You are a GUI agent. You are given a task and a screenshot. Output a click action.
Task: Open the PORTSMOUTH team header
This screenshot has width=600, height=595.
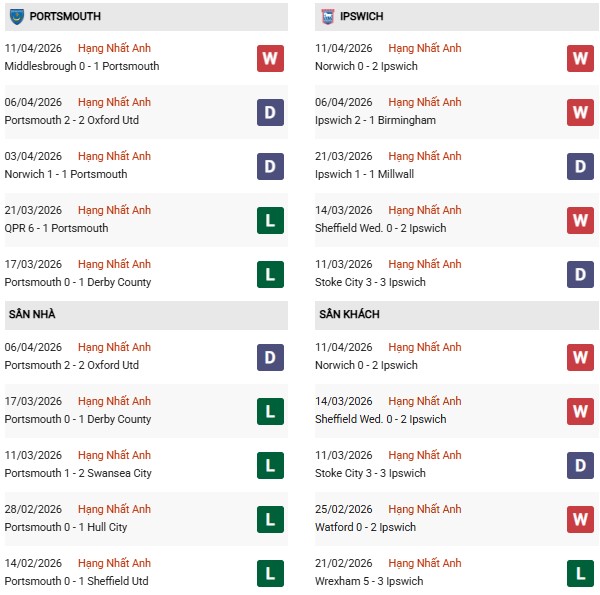pos(65,17)
